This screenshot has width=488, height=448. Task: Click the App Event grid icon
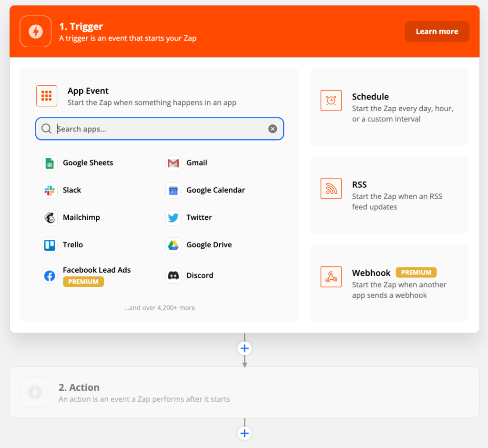click(x=47, y=96)
